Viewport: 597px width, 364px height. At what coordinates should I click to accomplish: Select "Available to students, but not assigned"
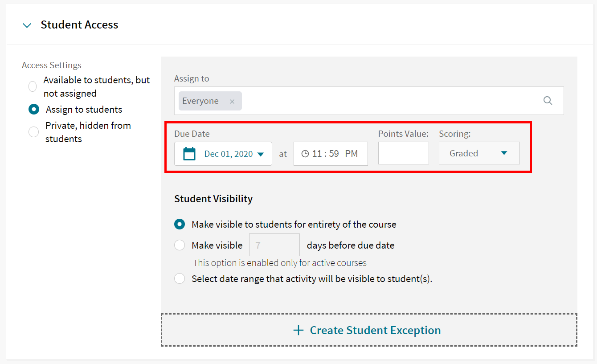point(32,86)
